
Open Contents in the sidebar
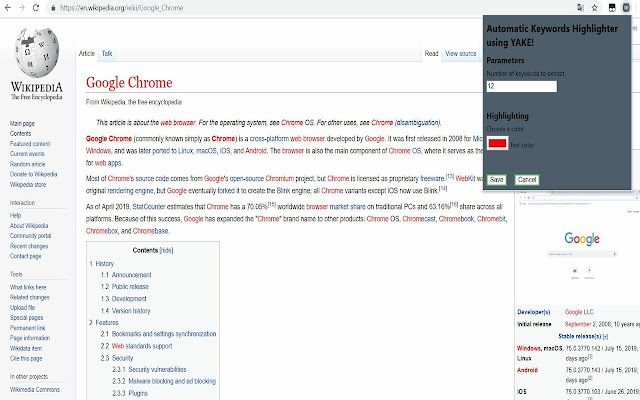coord(20,133)
